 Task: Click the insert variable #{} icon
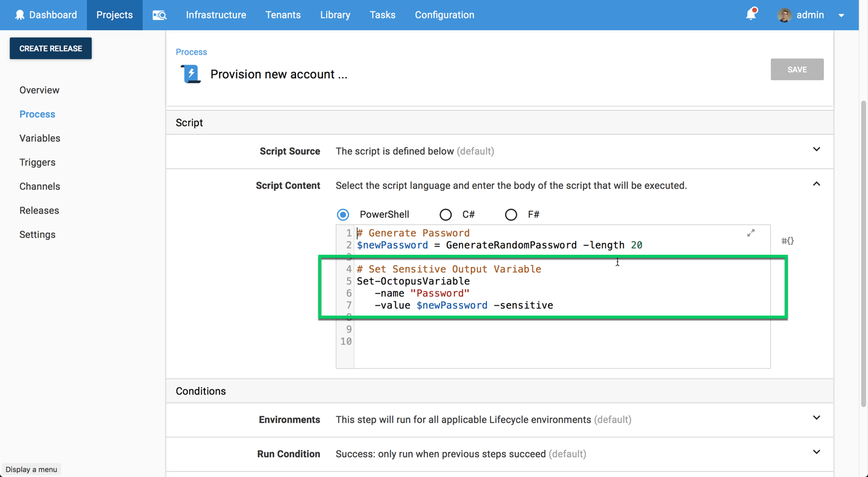click(x=787, y=241)
